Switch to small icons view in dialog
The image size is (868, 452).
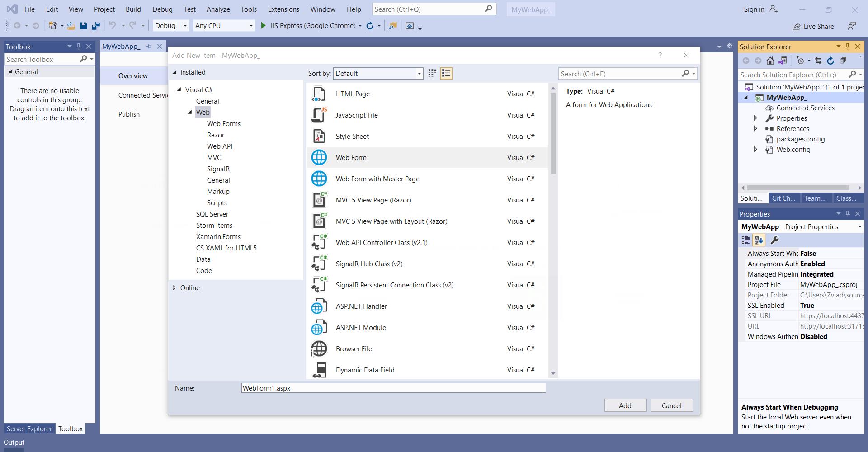[x=432, y=74]
